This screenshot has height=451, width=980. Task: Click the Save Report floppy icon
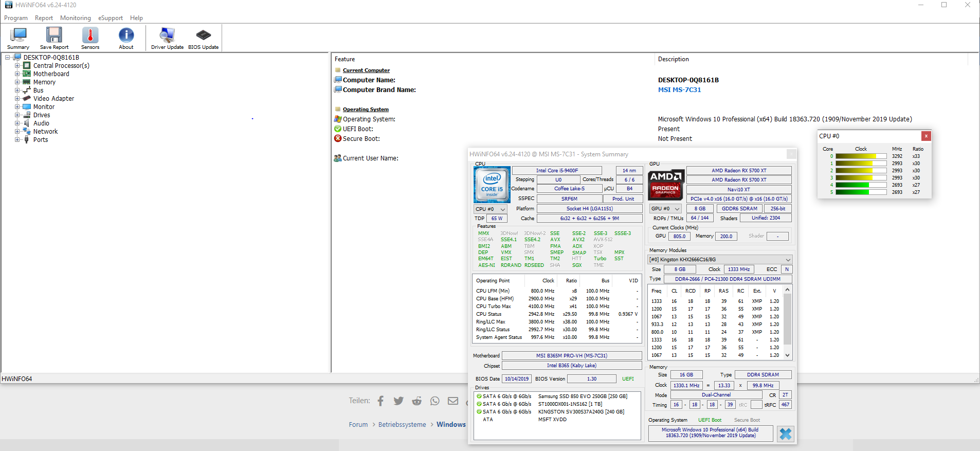54,38
